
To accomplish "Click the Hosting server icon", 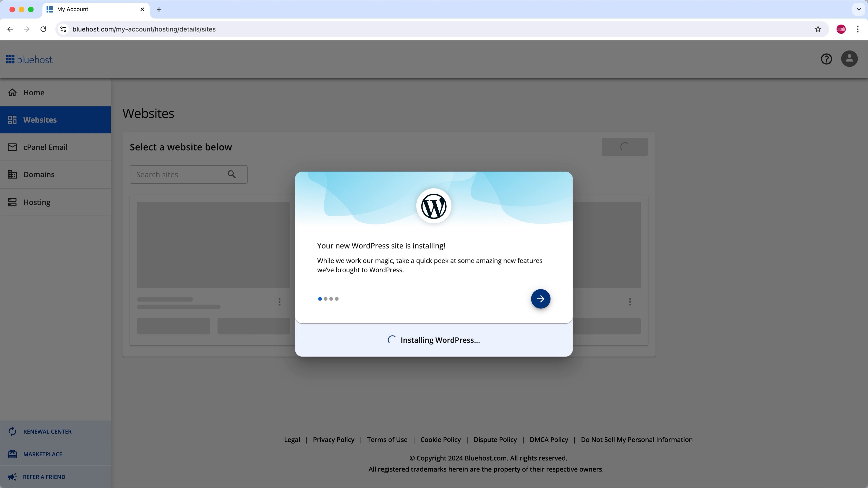I will [x=12, y=202].
